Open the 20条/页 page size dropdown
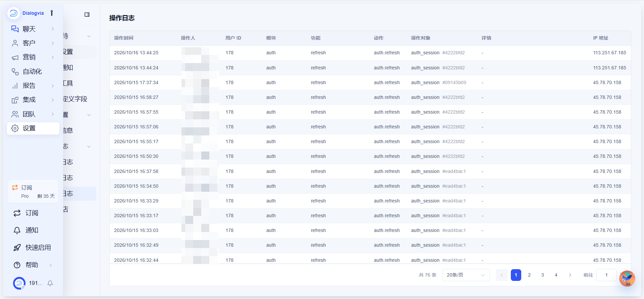This screenshot has width=644, height=299. pyautogui.click(x=466, y=275)
